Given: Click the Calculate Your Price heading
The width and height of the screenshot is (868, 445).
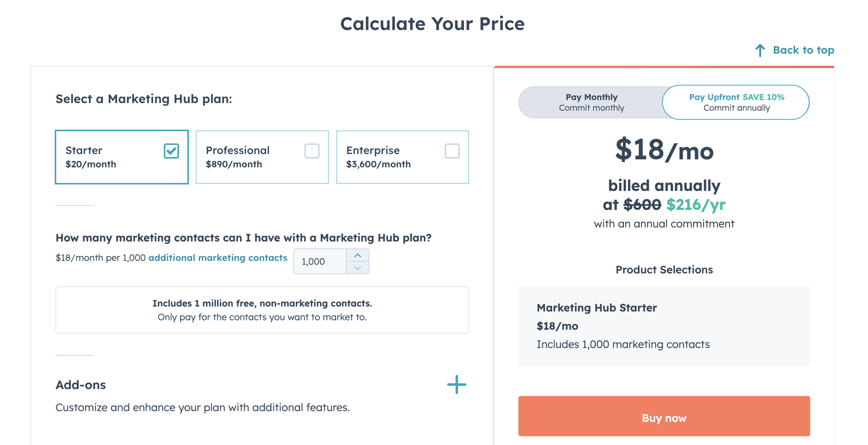Looking at the screenshot, I should [432, 24].
